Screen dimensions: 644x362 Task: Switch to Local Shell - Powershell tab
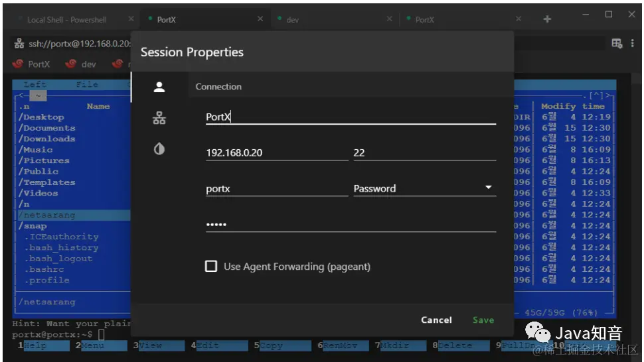(67, 20)
